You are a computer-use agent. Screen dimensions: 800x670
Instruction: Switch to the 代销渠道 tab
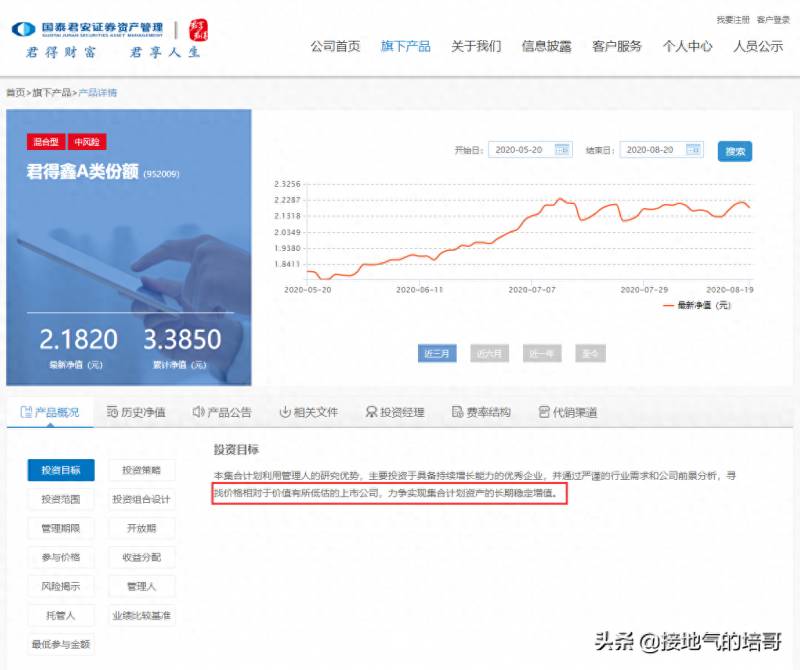coord(568,412)
